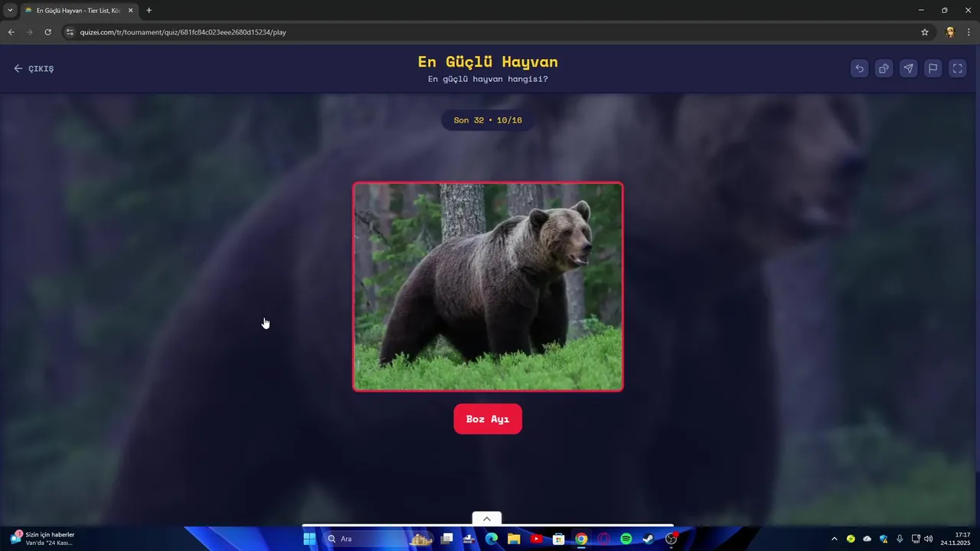Open volume control speaker icon
980x551 pixels.
(929, 539)
